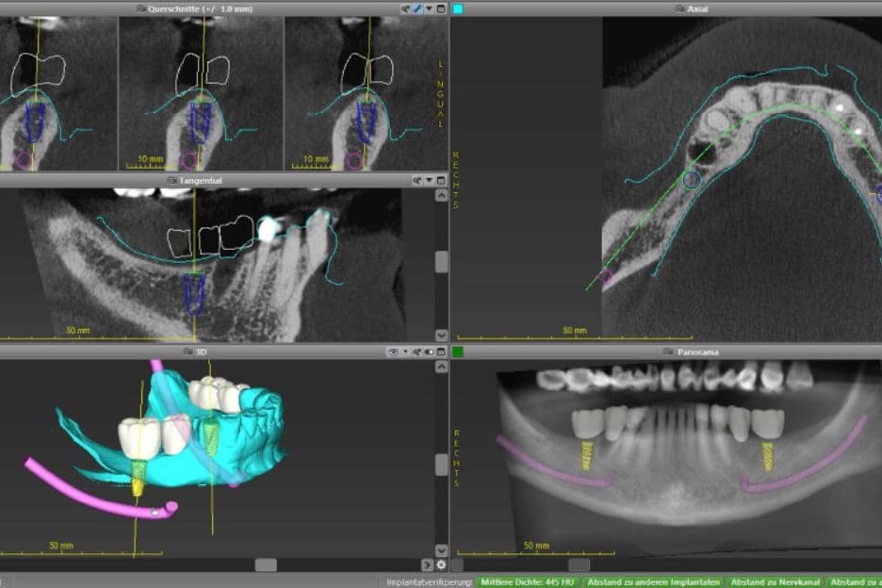Expand dropdown next to 3D eye icon

pos(405,351)
